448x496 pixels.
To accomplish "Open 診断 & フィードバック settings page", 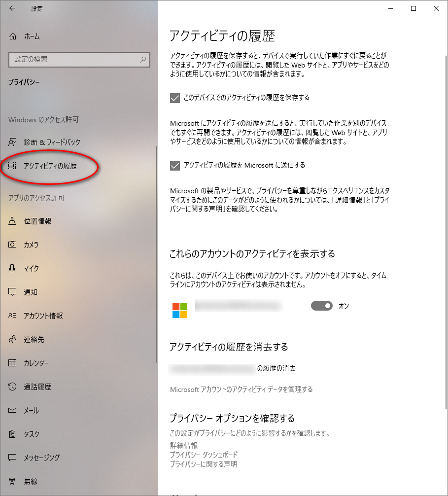I will coord(52,142).
